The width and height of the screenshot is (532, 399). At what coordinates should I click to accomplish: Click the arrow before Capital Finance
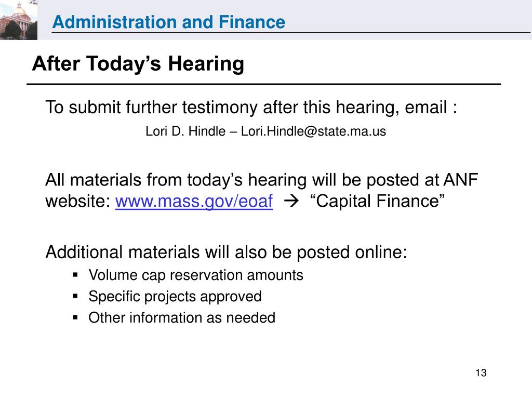coord(291,201)
